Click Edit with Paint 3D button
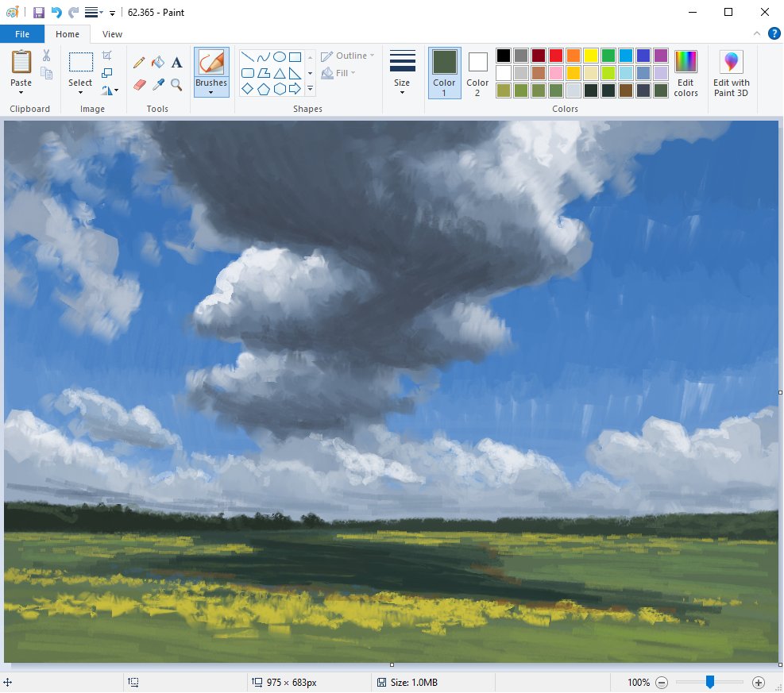Viewport: 784px width, 693px height. point(731,73)
